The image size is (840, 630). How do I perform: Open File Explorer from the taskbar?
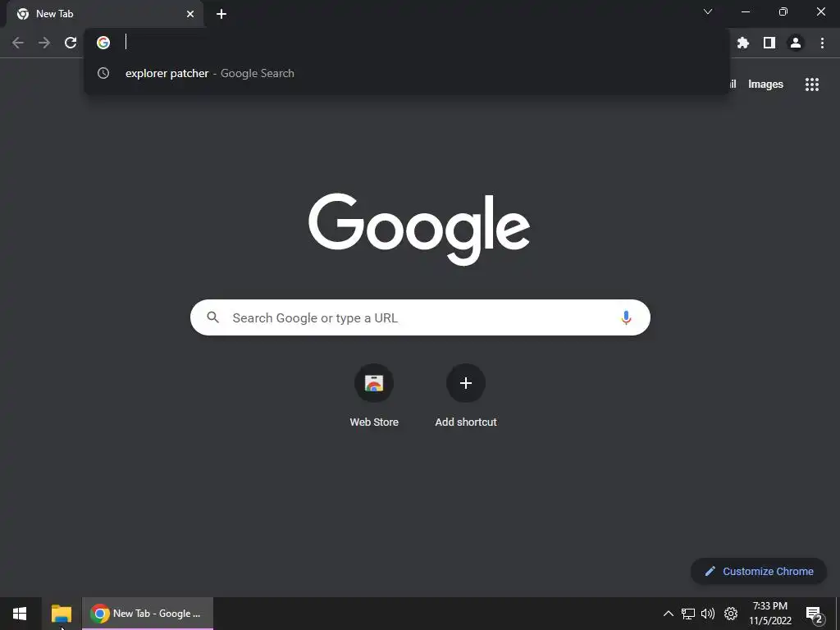click(61, 614)
